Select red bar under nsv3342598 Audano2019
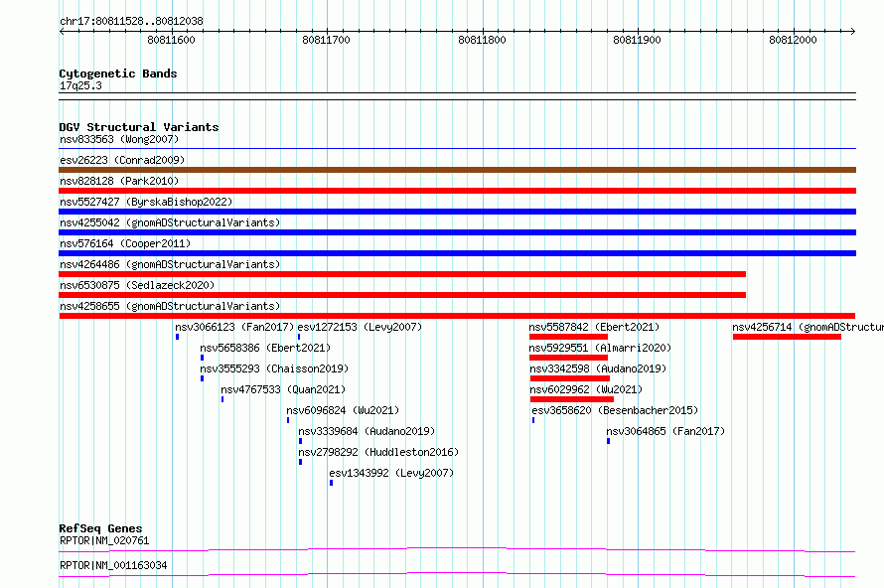 point(570,378)
